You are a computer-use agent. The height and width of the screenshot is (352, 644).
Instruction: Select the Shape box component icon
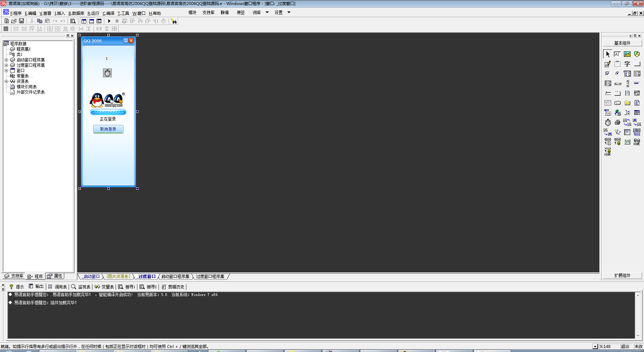637,54
